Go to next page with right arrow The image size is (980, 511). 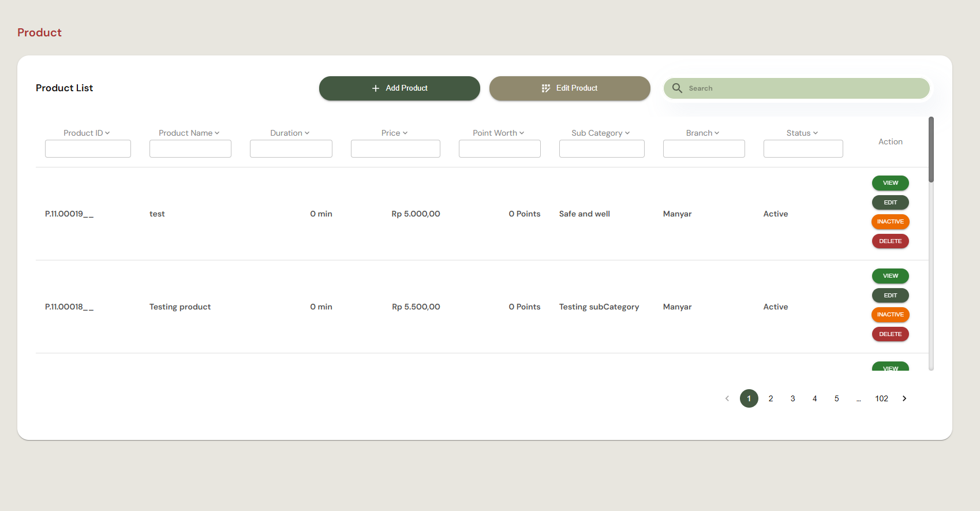[x=904, y=398]
